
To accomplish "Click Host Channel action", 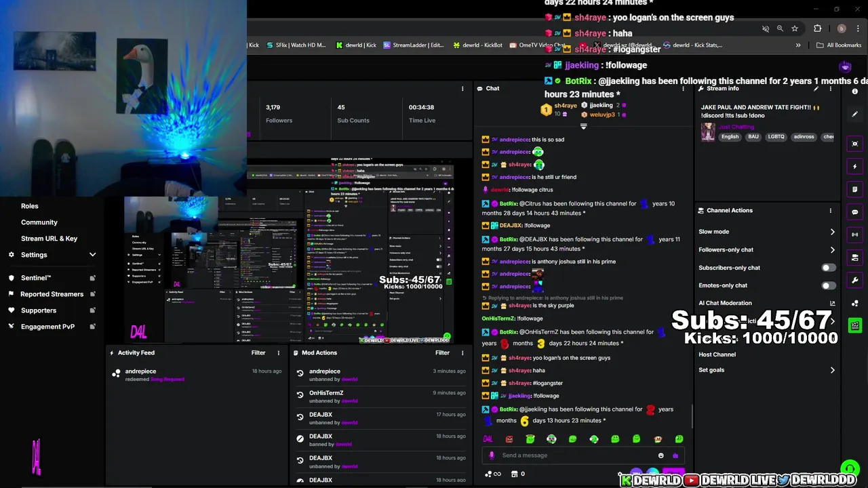I will click(717, 354).
